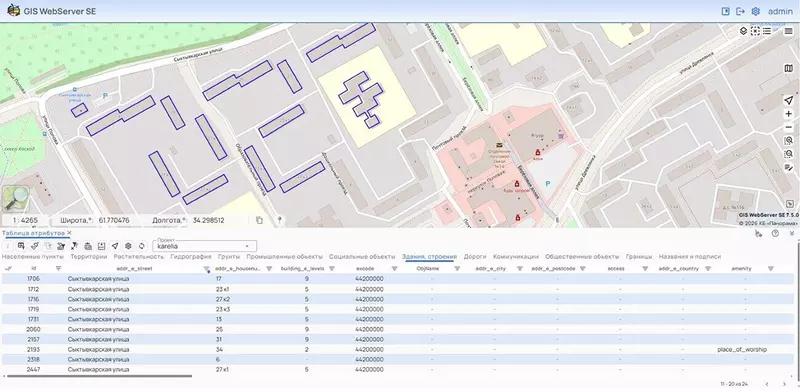Open the map edit list-pencil icon

click(789, 167)
